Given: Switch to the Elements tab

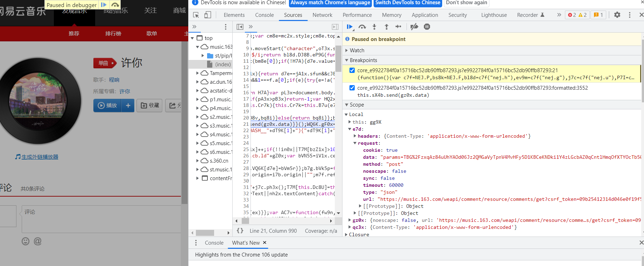Looking at the screenshot, I should [234, 15].
